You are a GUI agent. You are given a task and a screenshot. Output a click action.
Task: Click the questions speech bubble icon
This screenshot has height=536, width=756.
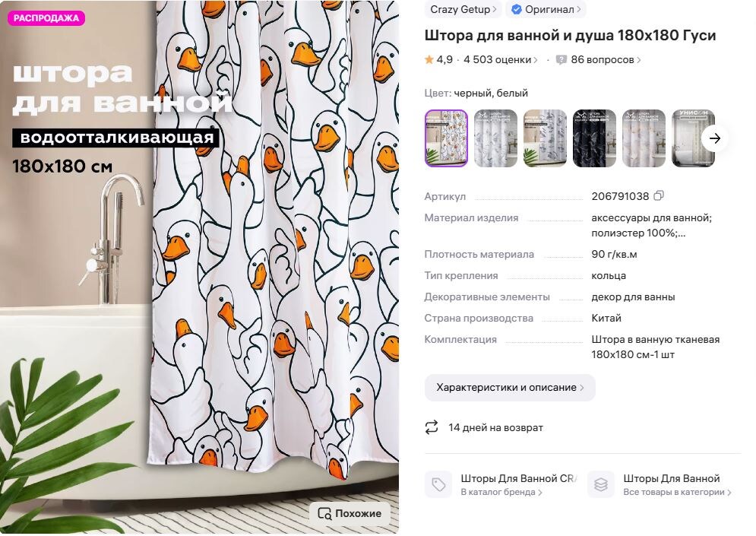[561, 60]
